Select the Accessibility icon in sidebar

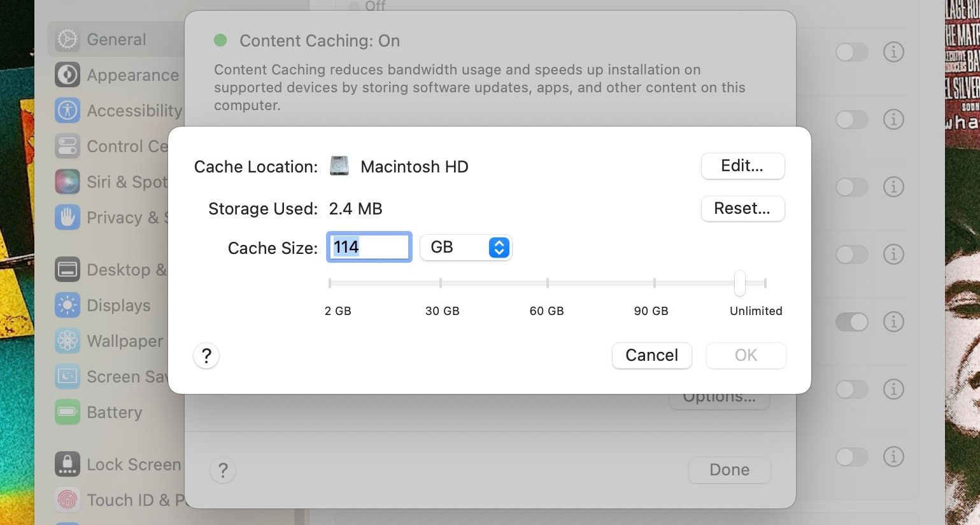click(x=67, y=111)
